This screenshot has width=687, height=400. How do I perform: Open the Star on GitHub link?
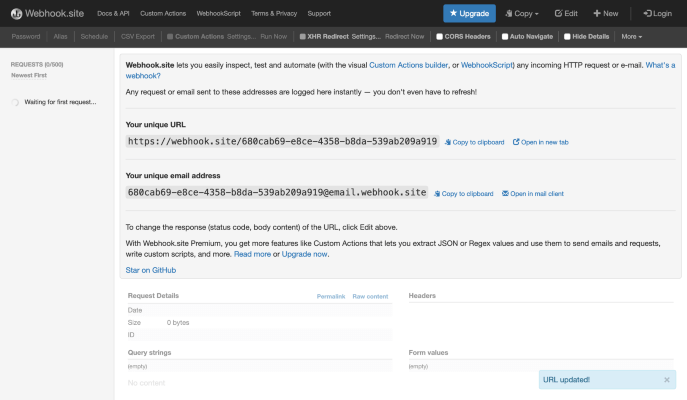[x=151, y=270]
